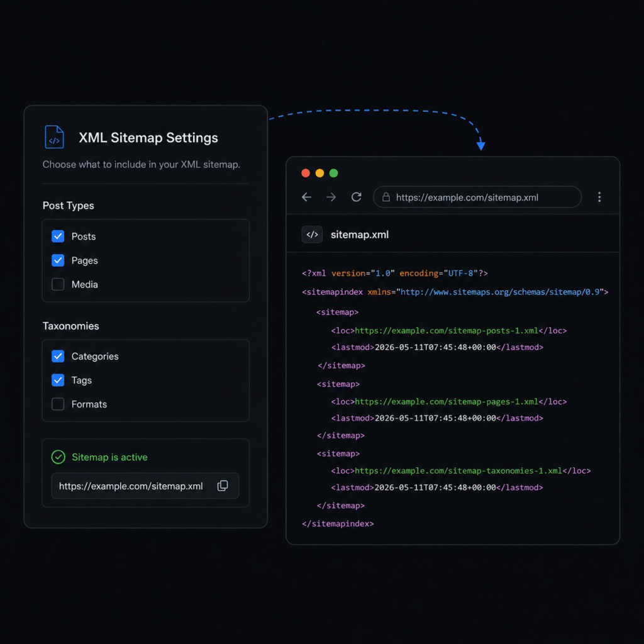Click the "Categories" label text
Viewport: 644px width, 644px height.
pos(95,357)
